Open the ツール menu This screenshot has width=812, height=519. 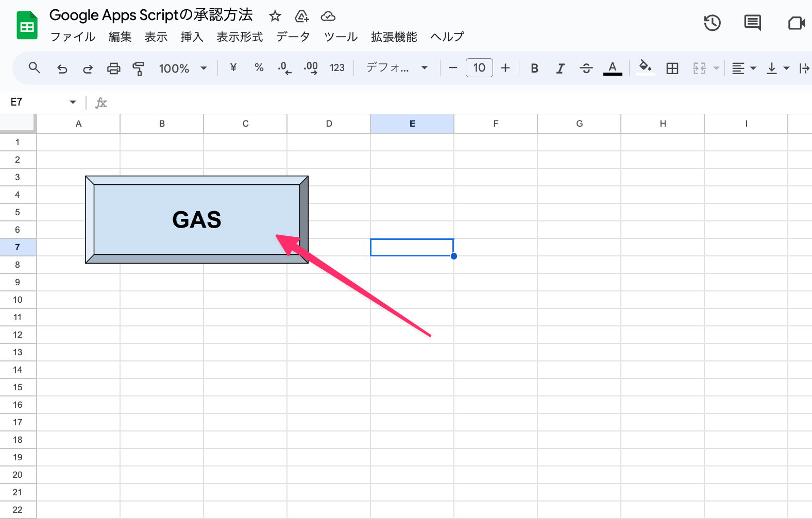point(341,37)
